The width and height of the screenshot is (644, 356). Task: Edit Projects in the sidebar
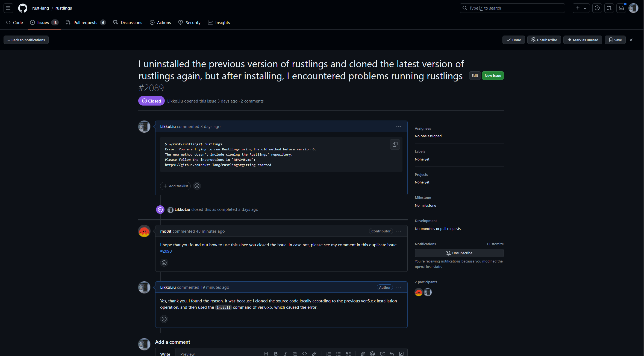pyautogui.click(x=421, y=174)
